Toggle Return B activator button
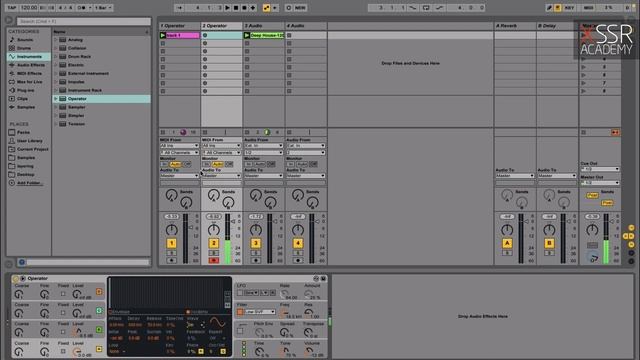The image size is (640, 360). click(549, 244)
